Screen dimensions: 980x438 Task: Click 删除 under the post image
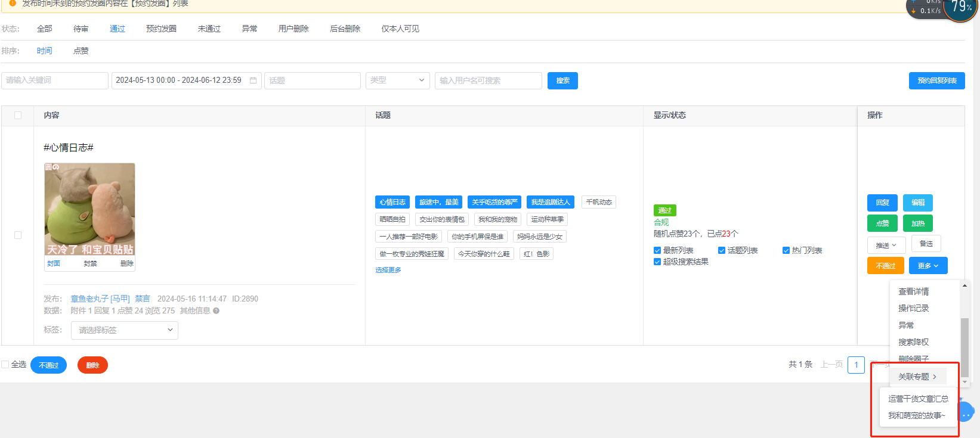point(127,263)
